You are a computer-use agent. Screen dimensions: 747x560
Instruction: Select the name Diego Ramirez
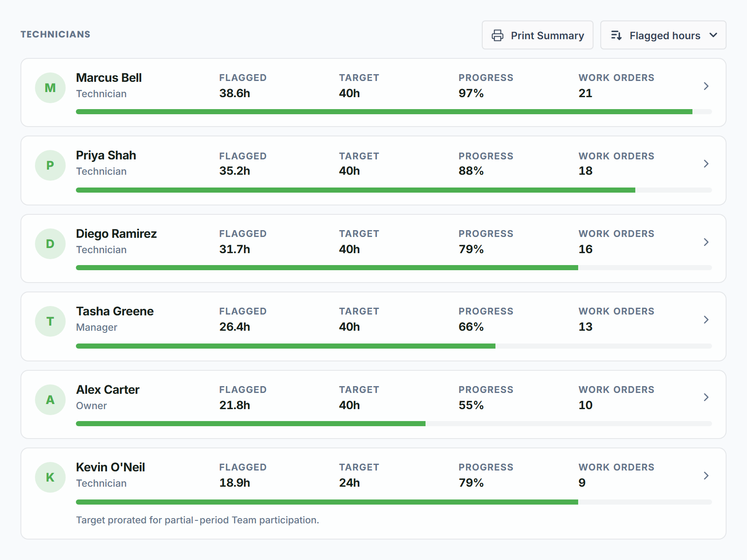[116, 234]
